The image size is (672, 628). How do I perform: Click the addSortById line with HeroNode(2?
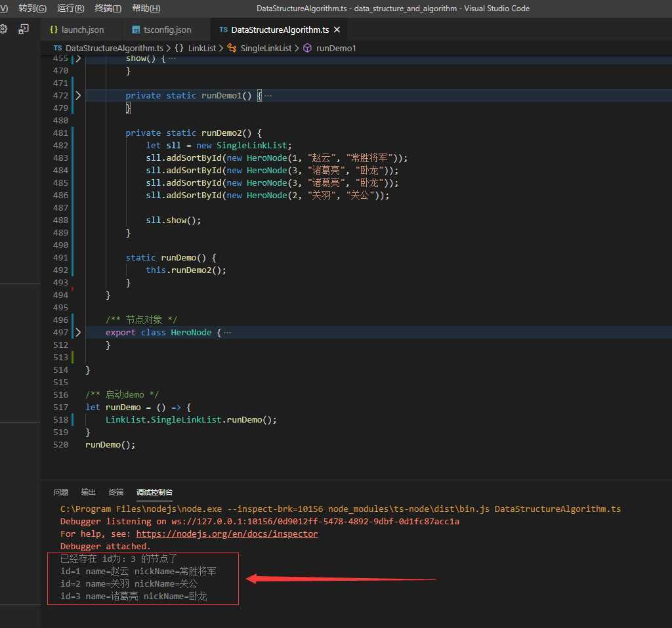pyautogui.click(x=268, y=195)
